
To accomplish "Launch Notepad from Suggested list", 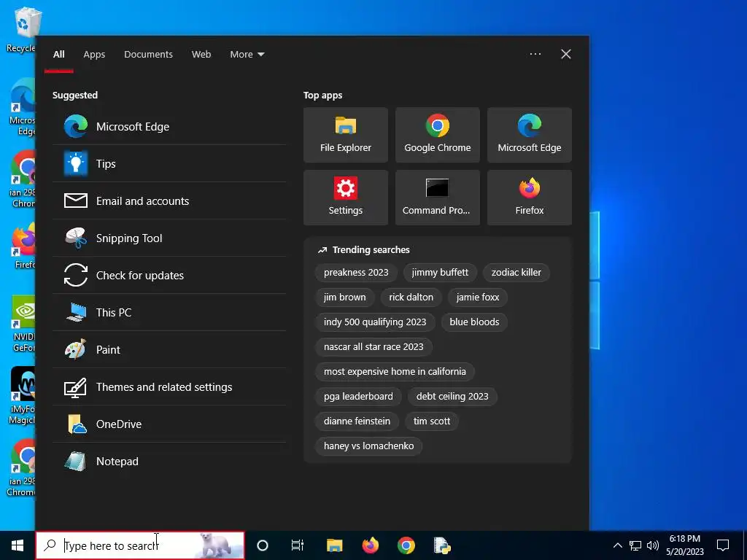I will click(169, 461).
